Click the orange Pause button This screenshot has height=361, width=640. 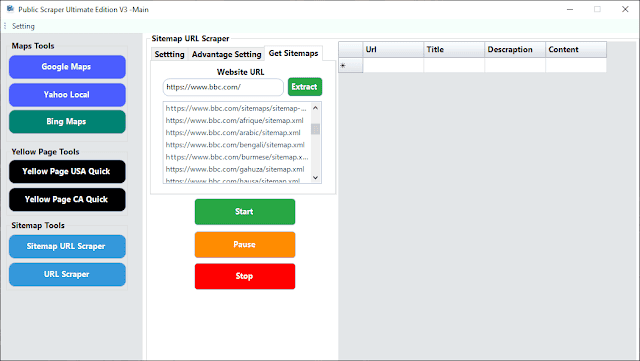(x=245, y=245)
